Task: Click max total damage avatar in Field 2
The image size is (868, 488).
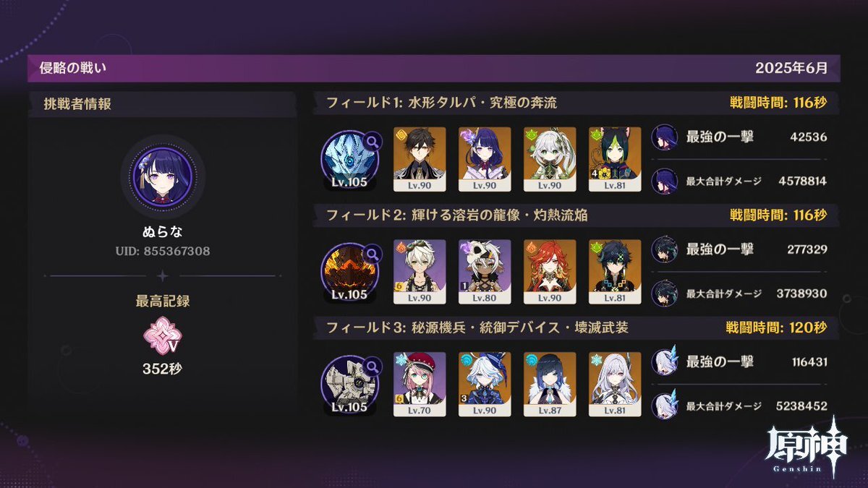Action: tap(664, 294)
